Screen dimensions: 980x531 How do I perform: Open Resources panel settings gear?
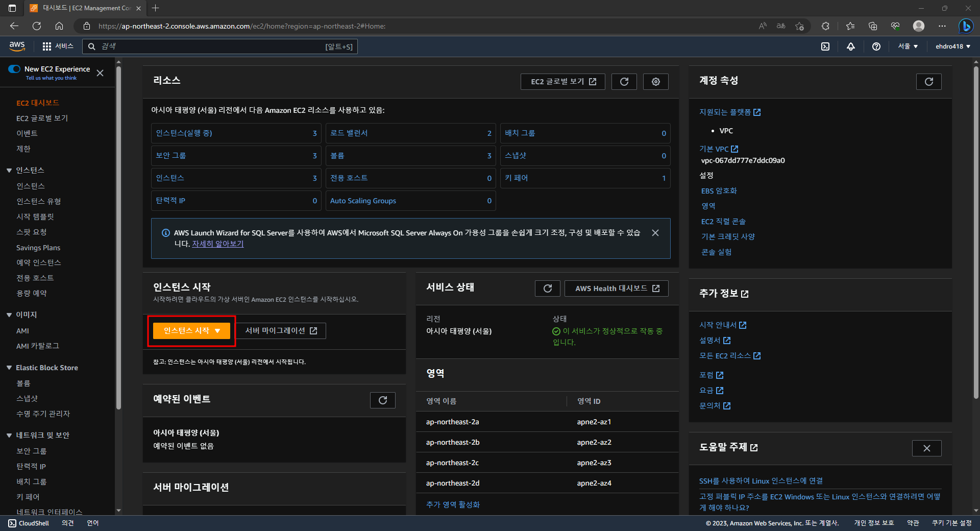[656, 82]
